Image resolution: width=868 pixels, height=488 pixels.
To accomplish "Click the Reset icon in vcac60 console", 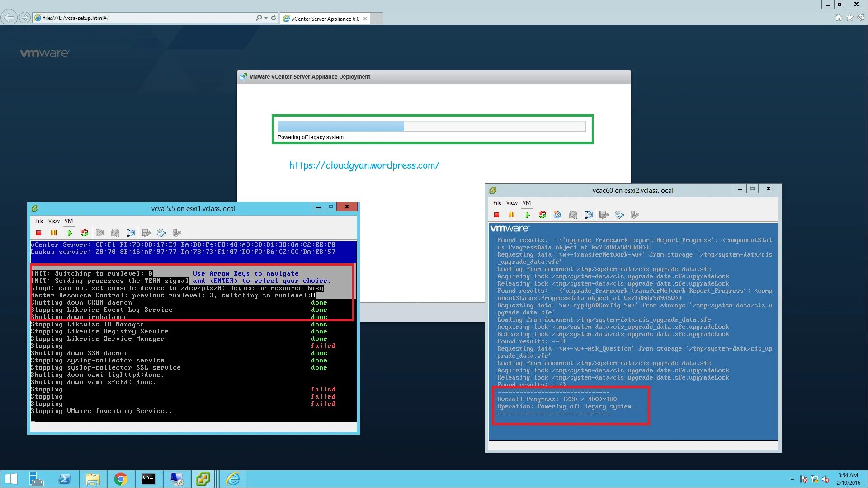I will tap(542, 215).
